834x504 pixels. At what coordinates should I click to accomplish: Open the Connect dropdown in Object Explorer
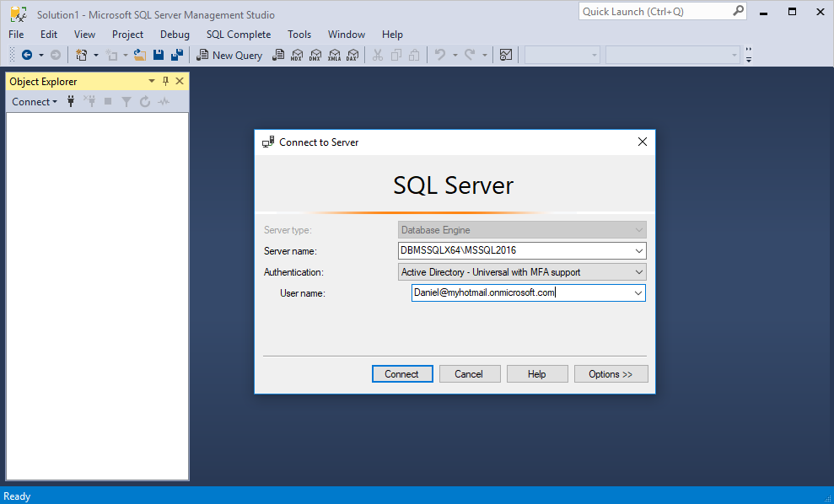tap(35, 101)
